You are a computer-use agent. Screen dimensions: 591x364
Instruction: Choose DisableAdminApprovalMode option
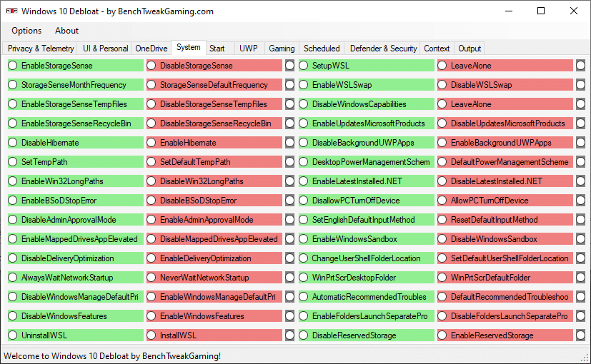pyautogui.click(x=75, y=219)
